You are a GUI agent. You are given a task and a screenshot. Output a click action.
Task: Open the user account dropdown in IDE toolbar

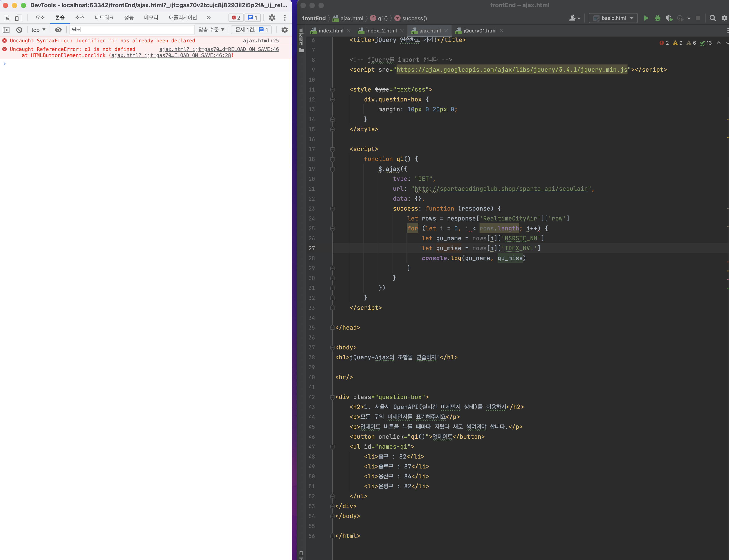(574, 18)
